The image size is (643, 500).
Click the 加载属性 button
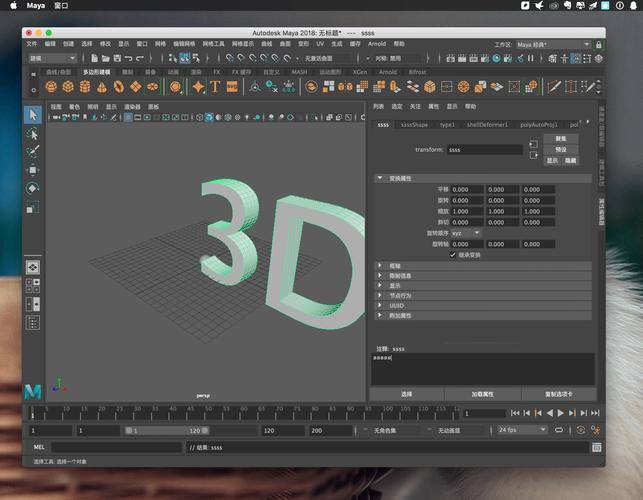[x=483, y=394]
